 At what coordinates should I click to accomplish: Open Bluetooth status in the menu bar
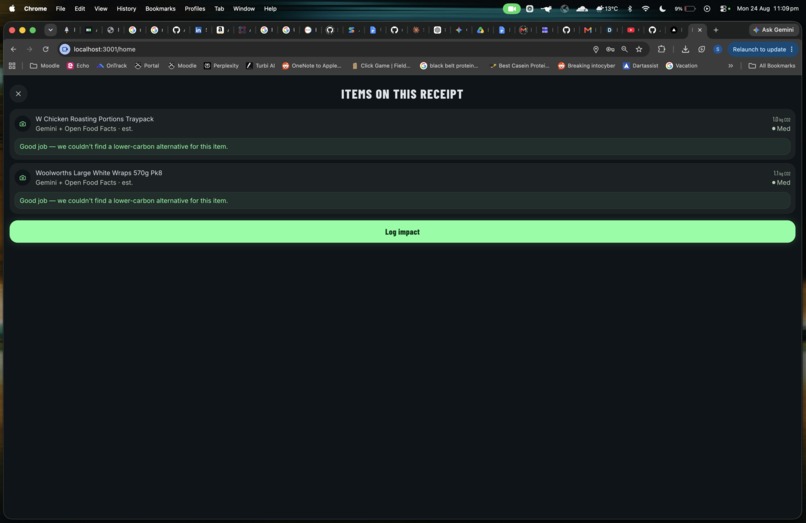click(x=630, y=9)
